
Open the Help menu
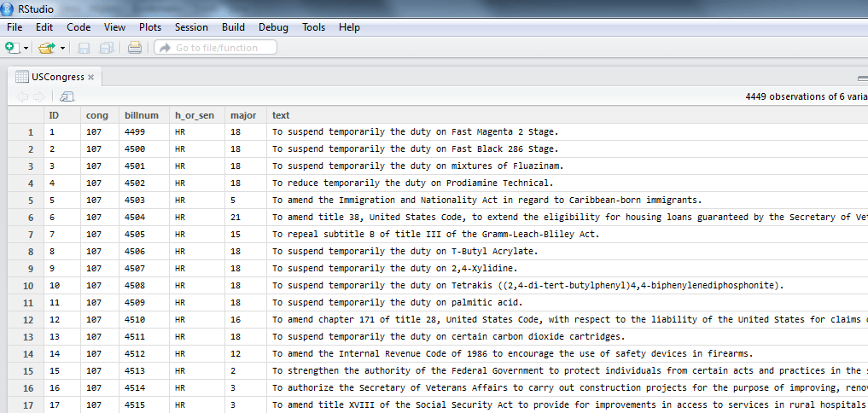(349, 27)
